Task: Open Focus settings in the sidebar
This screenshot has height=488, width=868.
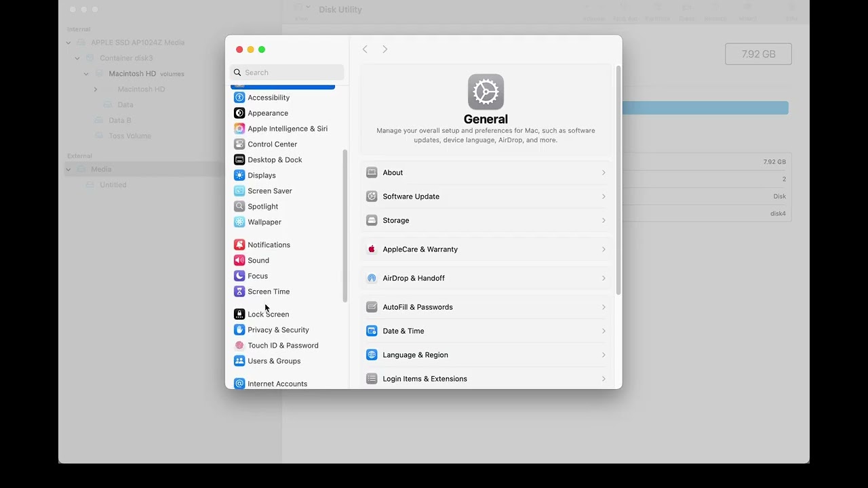Action: click(283, 276)
